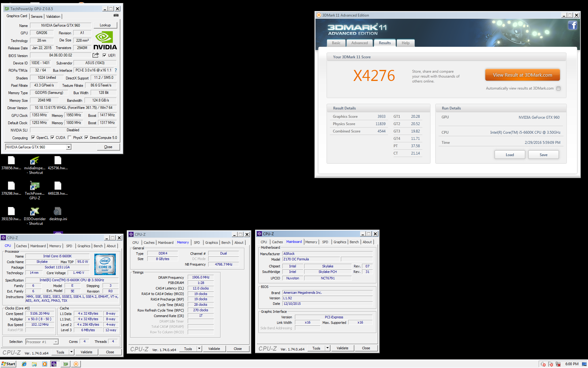The image size is (588, 368).
Task: Click the network disconnected tray icon
Action: [558, 364]
